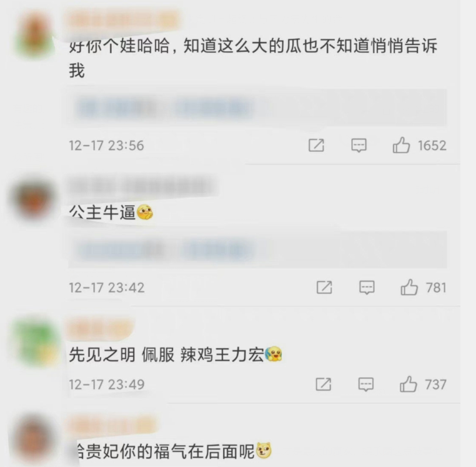View profile picture beside 公主牛逼 comment
This screenshot has height=467, width=476.
point(33,198)
